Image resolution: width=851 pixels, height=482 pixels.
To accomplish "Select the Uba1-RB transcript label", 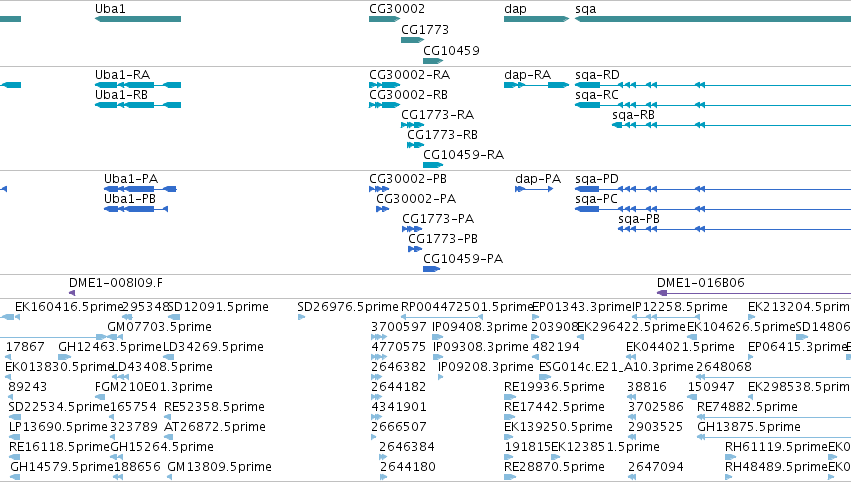I will [122, 95].
